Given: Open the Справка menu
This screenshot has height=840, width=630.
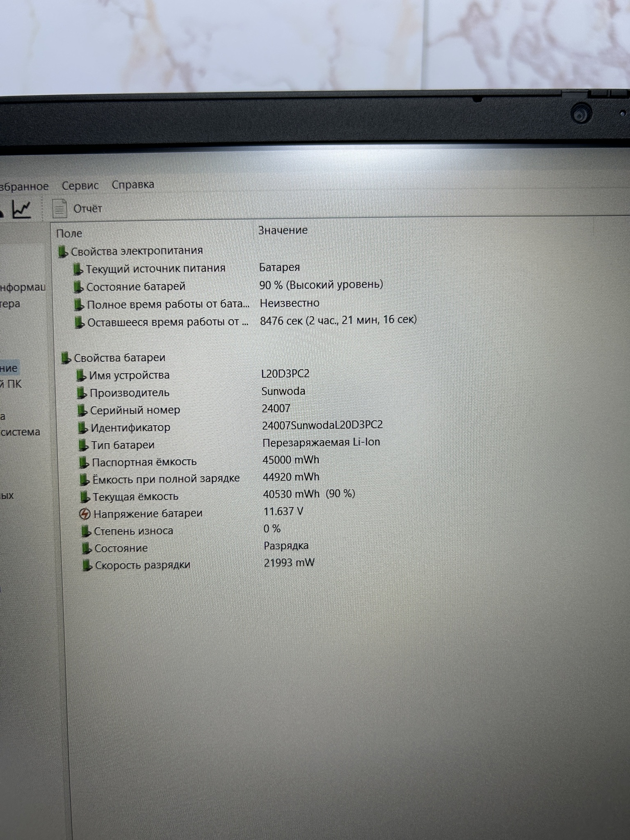Looking at the screenshot, I should pos(133,185).
